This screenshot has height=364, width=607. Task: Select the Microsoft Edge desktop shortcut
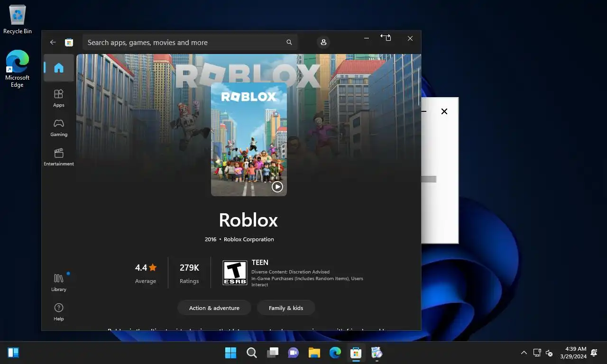pyautogui.click(x=18, y=69)
